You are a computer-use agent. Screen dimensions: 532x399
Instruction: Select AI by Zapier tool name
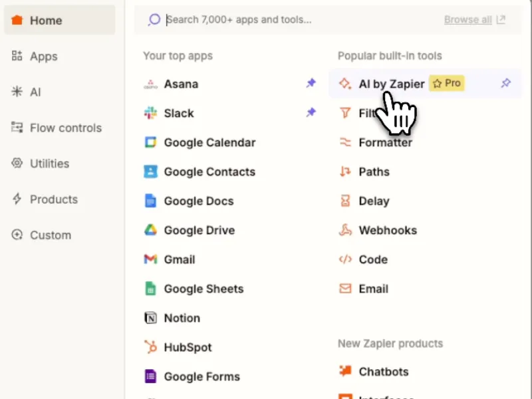pos(392,84)
